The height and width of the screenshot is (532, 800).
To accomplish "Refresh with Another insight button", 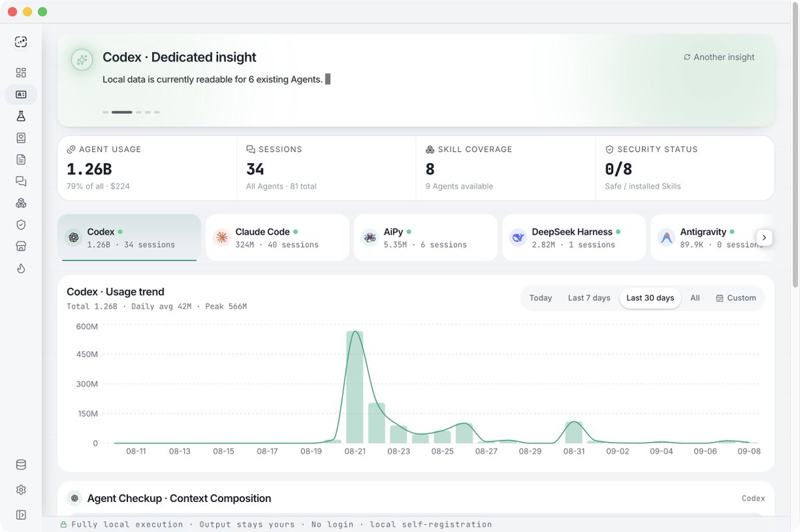I will click(x=719, y=57).
